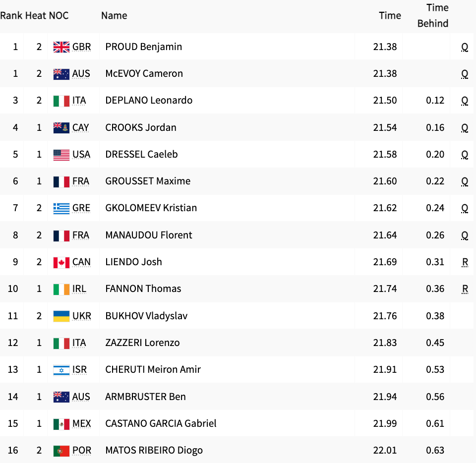Select the Rank column header

click(x=11, y=15)
